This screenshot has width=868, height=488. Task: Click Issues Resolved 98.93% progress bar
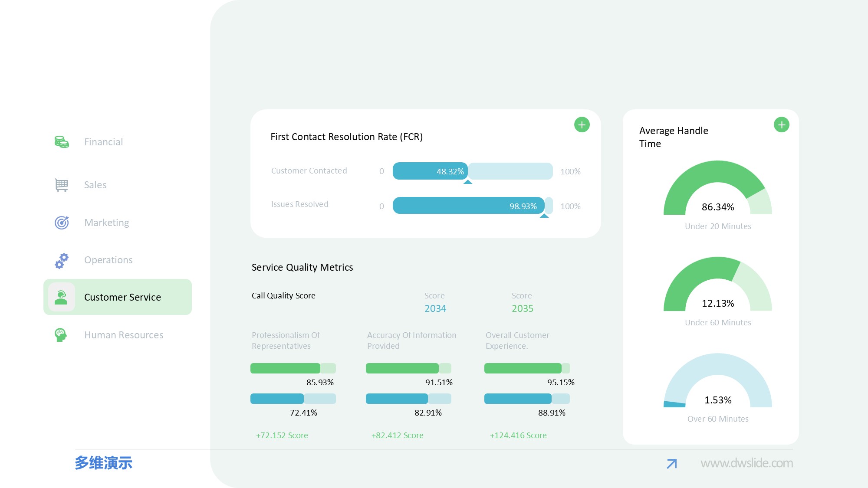(468, 206)
